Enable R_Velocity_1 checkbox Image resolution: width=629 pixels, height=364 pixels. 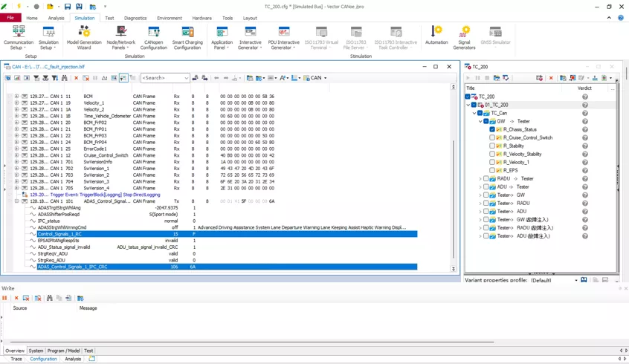coord(492,162)
